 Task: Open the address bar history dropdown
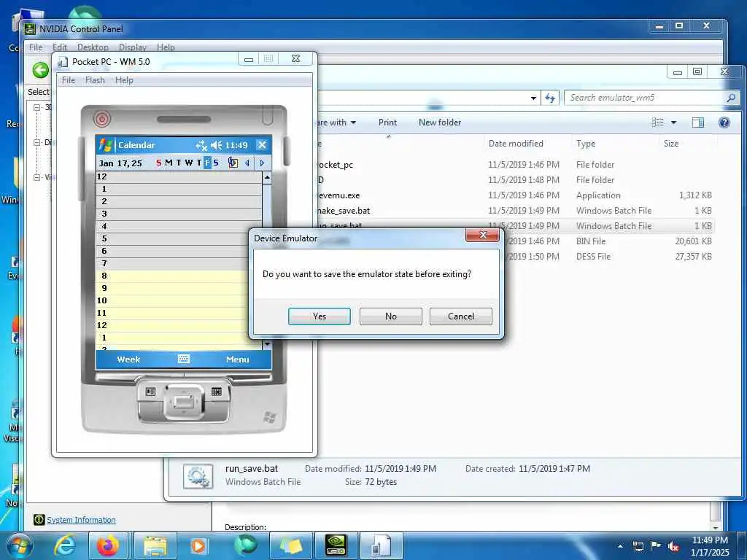[533, 98]
